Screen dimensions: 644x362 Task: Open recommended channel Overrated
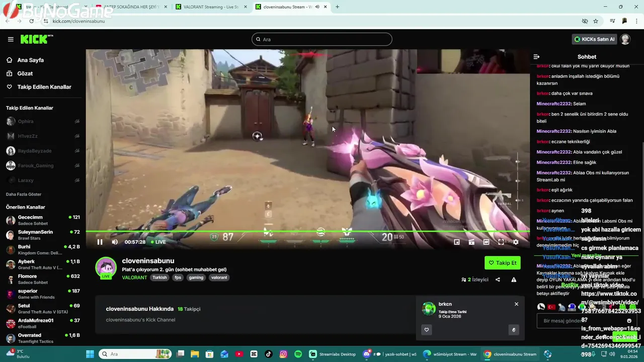[x=43, y=338]
